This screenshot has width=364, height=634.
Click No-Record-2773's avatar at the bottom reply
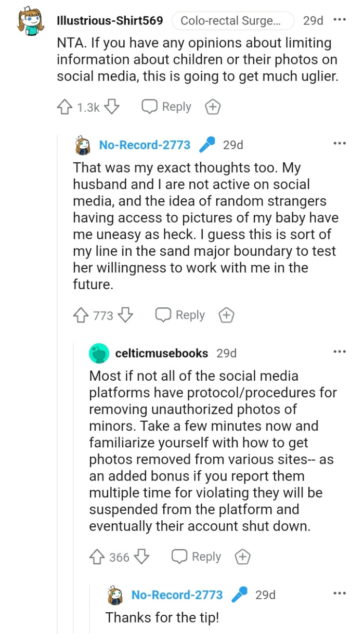point(114,594)
